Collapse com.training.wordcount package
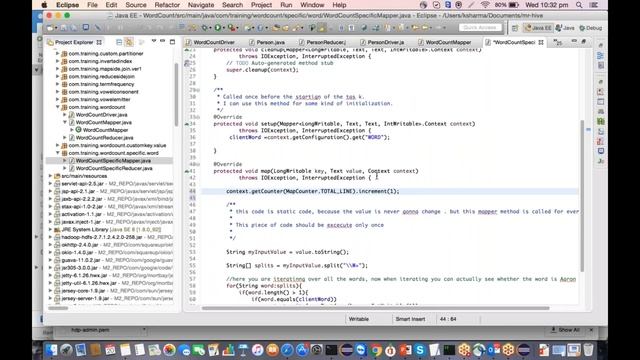 click(x=58, y=107)
